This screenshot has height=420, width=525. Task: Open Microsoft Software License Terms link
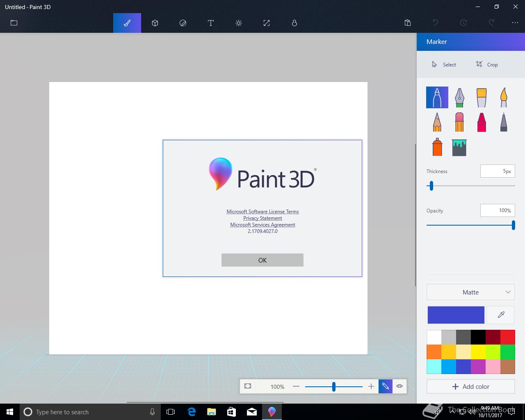(262, 212)
